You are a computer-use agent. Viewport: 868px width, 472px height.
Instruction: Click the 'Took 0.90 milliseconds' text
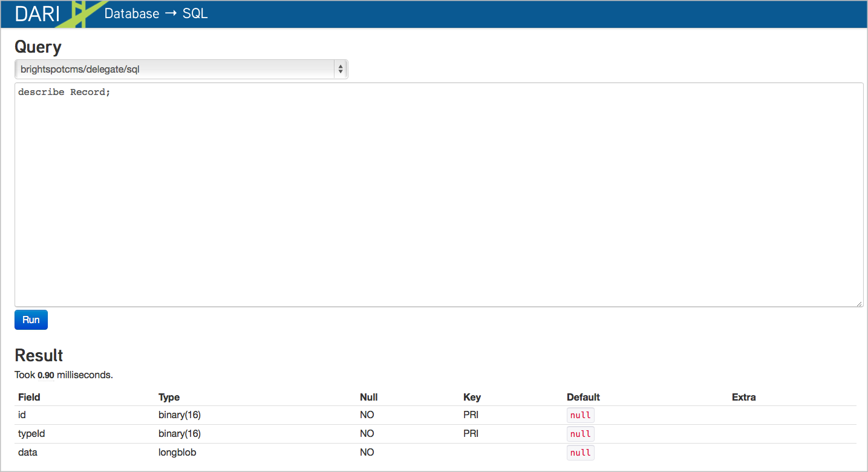[64, 375]
